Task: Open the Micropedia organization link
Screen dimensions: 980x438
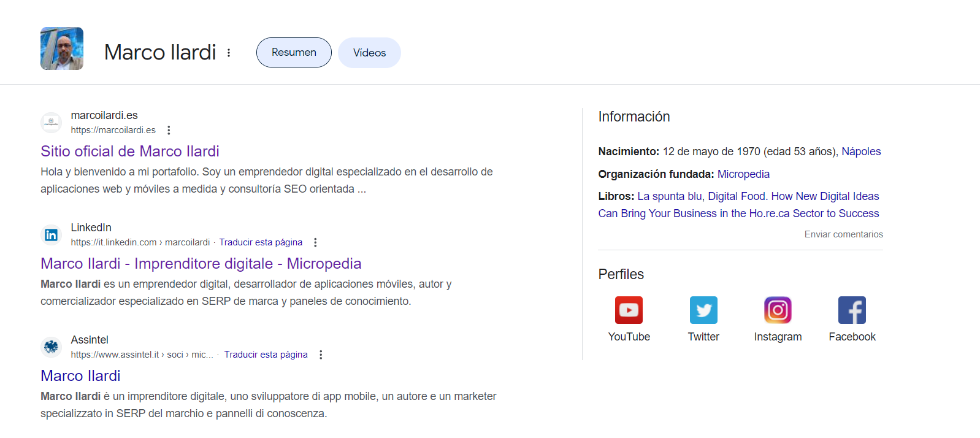Action: pos(743,174)
